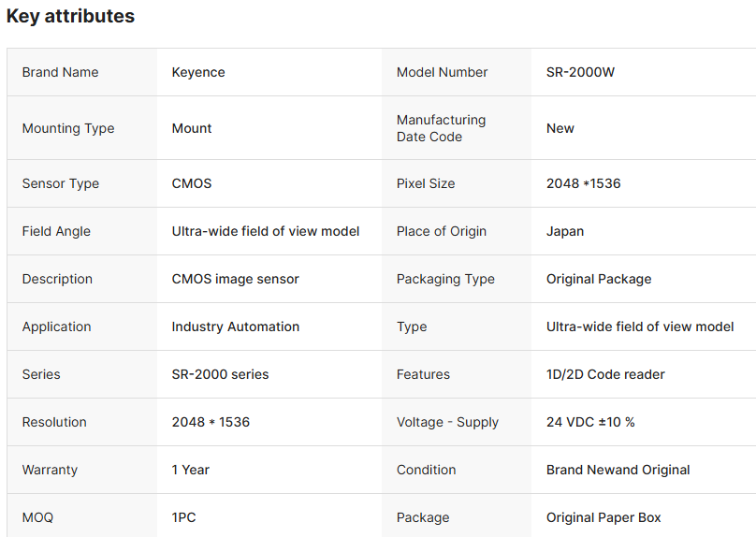This screenshot has width=756, height=537.
Task: Click the CMOS sensor type value
Action: click(192, 183)
